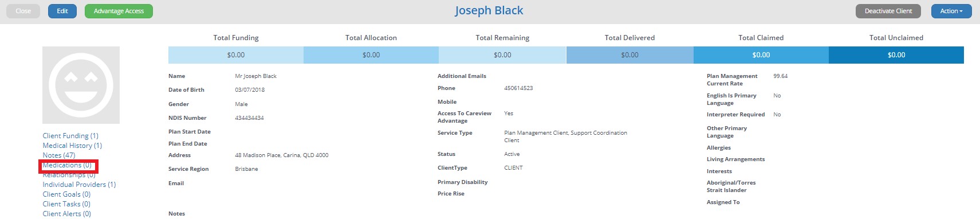Click the smiley face client avatar

pos(81,85)
